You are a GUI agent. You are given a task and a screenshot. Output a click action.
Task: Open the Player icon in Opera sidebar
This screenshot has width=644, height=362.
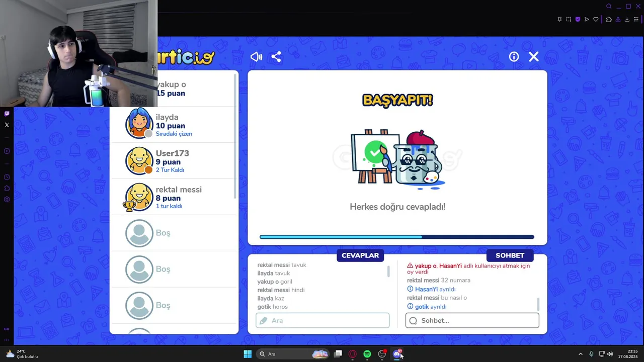point(7,151)
